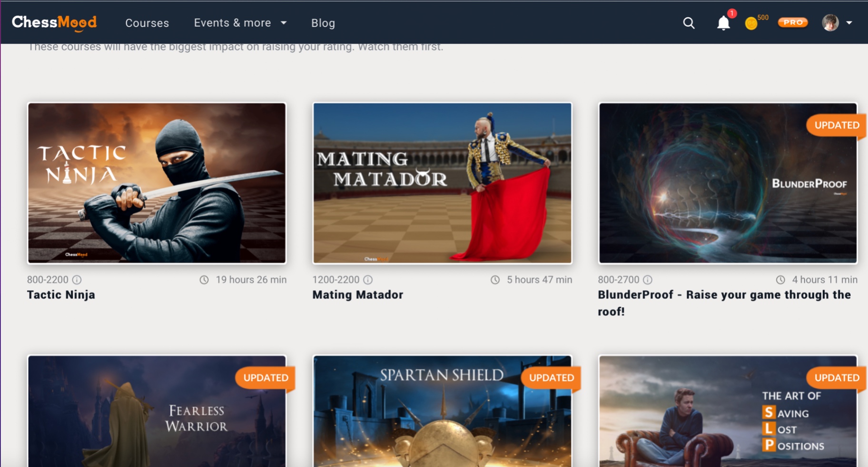Click the 1200-2200 rating range text
868x467 pixels.
336,280
